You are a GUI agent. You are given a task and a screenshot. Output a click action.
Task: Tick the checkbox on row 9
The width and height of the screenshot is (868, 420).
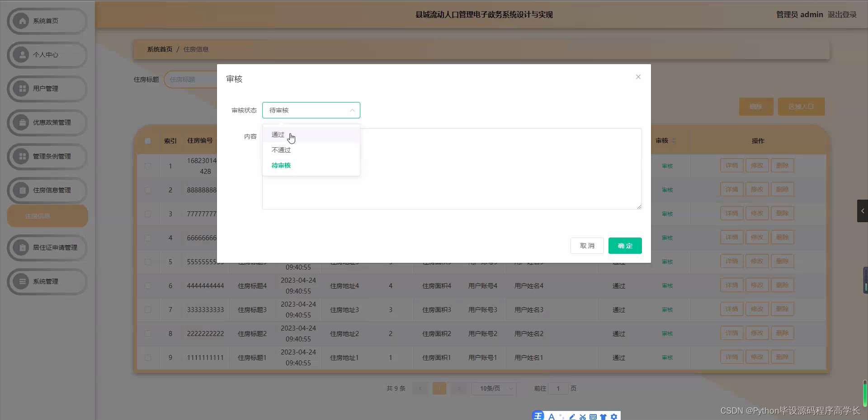(148, 358)
